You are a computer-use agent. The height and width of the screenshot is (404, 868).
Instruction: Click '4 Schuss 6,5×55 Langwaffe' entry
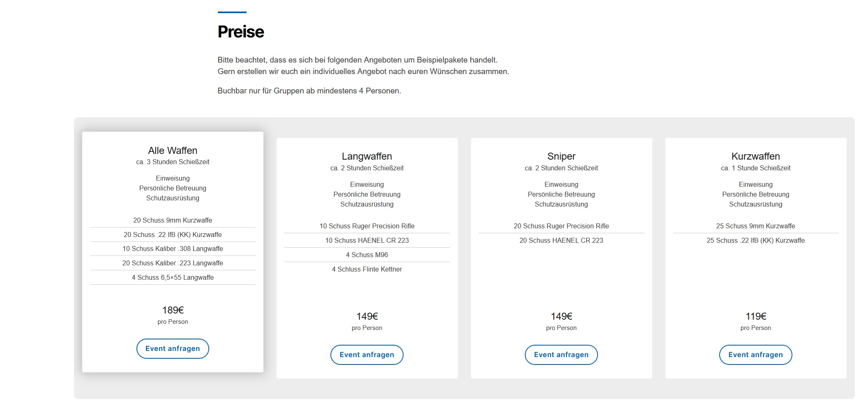[173, 277]
